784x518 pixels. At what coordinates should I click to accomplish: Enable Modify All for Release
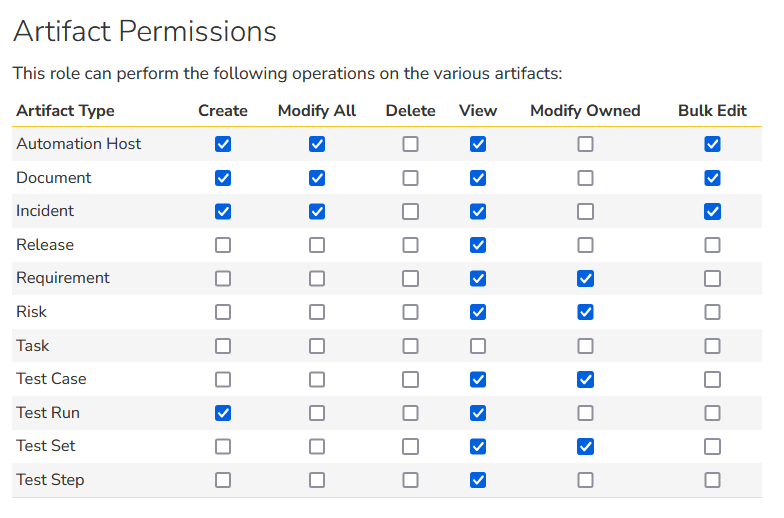(x=317, y=245)
